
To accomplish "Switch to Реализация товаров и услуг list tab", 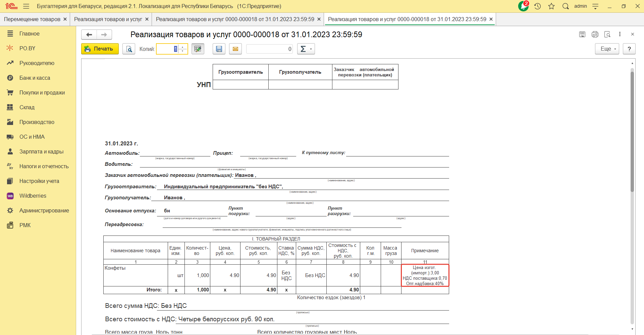I will click(108, 19).
